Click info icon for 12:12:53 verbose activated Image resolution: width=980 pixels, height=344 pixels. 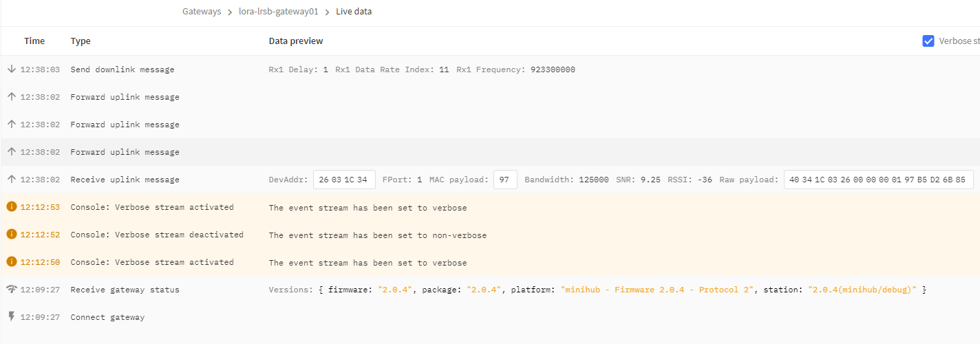coord(11,207)
